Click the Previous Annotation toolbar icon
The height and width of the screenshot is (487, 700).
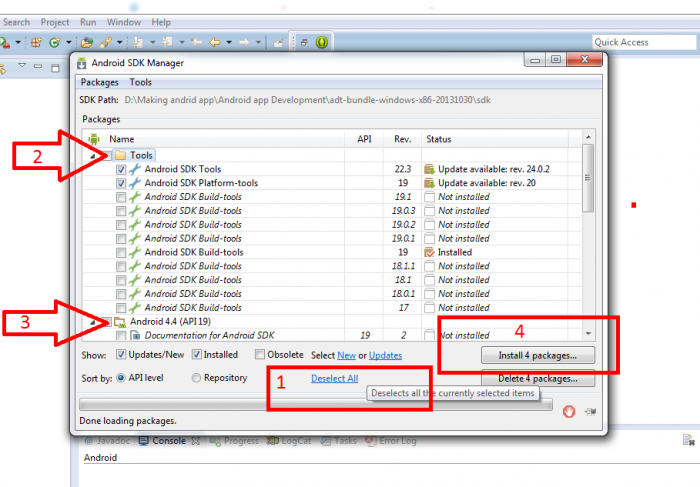click(167, 42)
